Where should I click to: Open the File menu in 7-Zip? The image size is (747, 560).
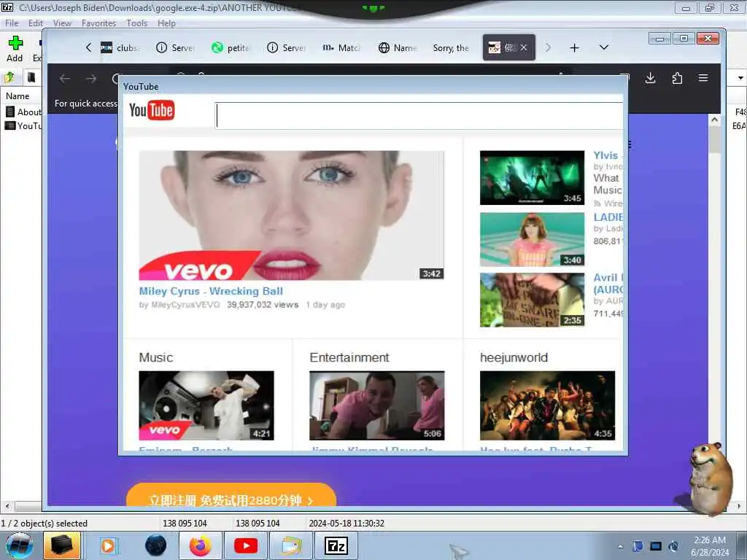coord(12,23)
